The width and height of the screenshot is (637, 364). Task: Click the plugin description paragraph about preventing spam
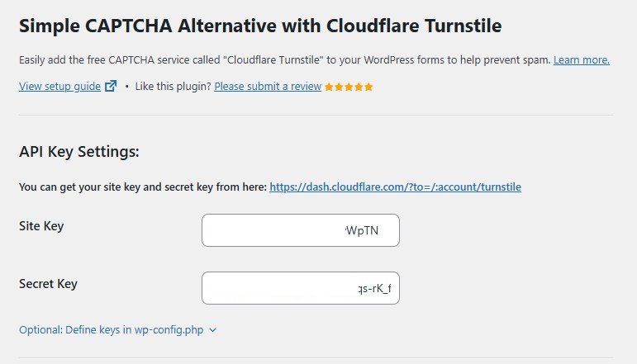[x=281, y=60]
